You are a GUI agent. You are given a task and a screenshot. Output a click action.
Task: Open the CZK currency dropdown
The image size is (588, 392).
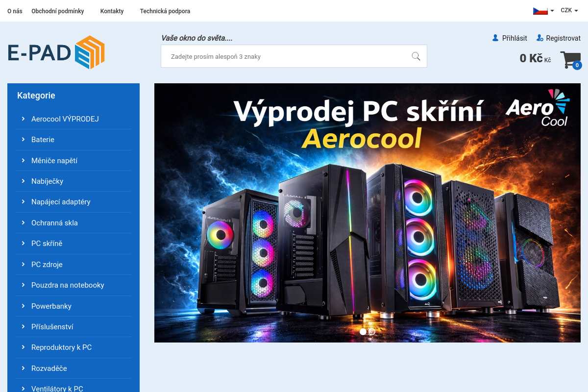[569, 10]
